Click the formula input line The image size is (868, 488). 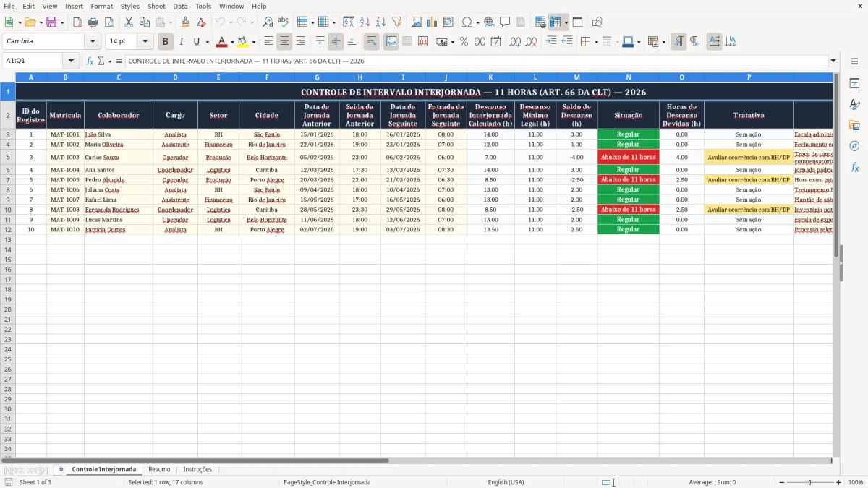click(477, 61)
